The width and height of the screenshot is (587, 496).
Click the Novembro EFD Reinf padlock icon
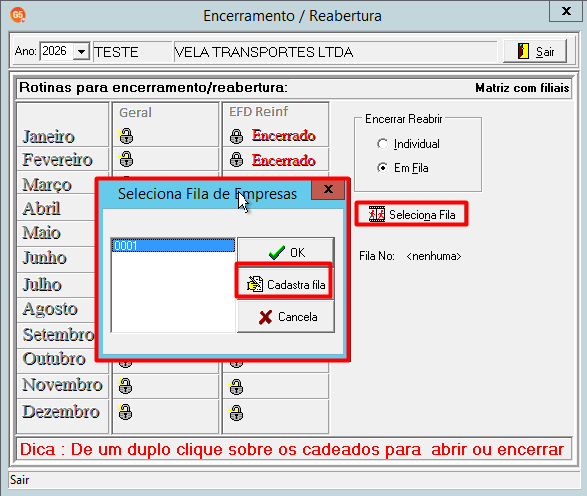tap(236, 387)
